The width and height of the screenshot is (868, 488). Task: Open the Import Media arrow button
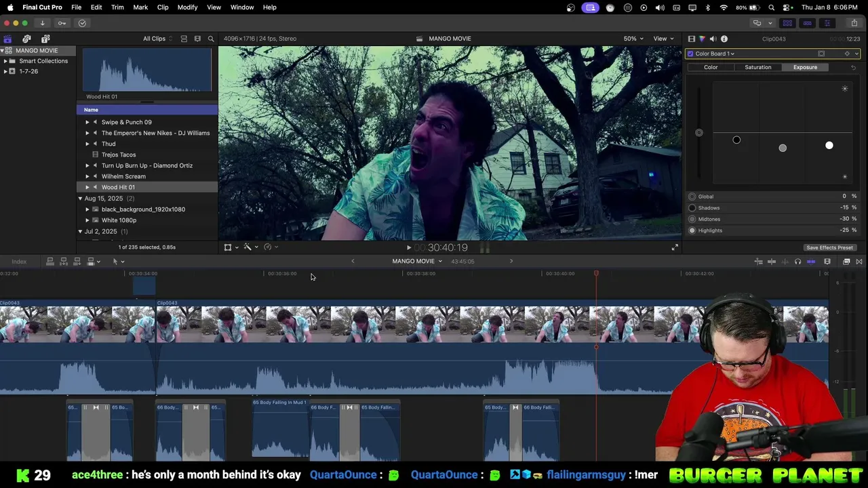(42, 23)
